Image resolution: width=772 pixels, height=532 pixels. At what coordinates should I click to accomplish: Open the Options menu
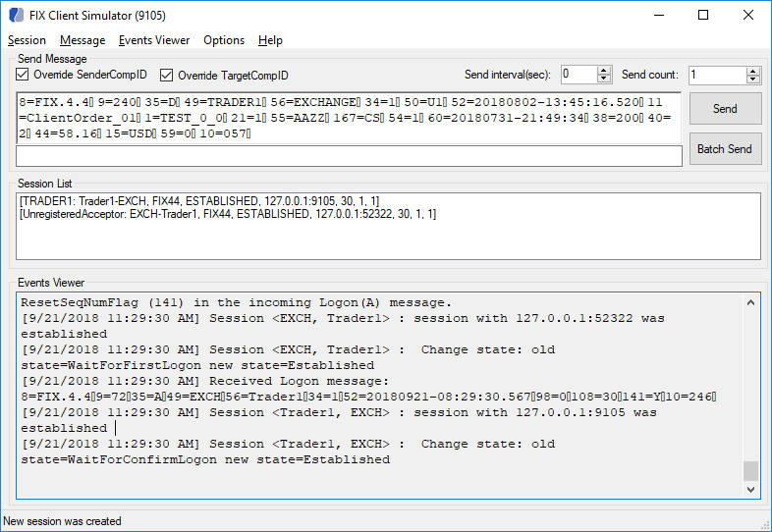pos(224,40)
